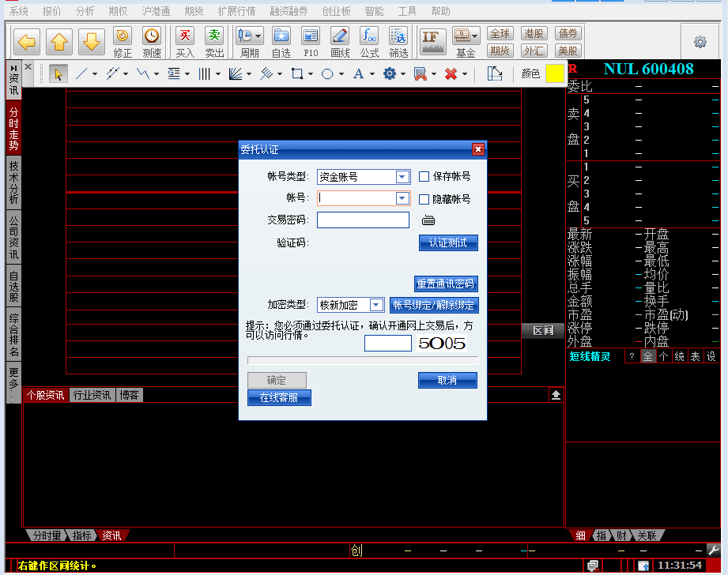Open the 加密类型 dropdown list
This screenshot has width=728, height=575.
click(376, 305)
